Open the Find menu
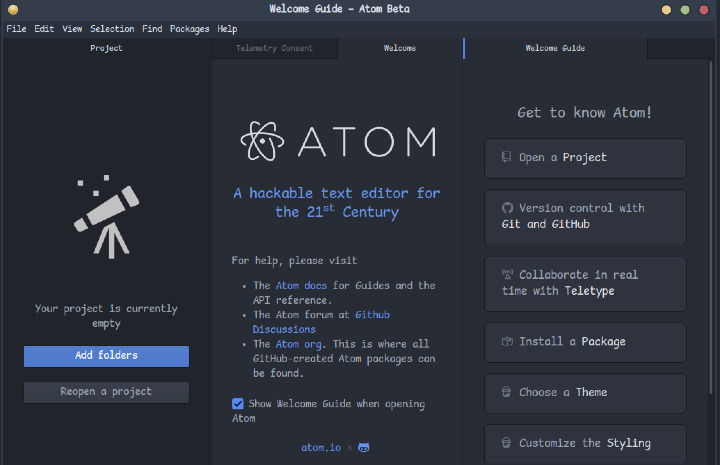The width and height of the screenshot is (720, 465). pyautogui.click(x=152, y=29)
